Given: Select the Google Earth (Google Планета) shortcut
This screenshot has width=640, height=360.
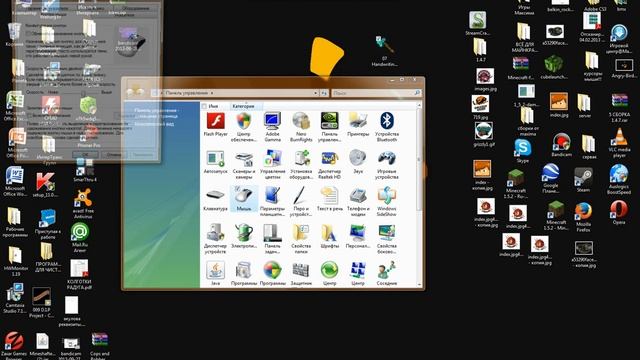Looking at the screenshot, I should (x=550, y=178).
